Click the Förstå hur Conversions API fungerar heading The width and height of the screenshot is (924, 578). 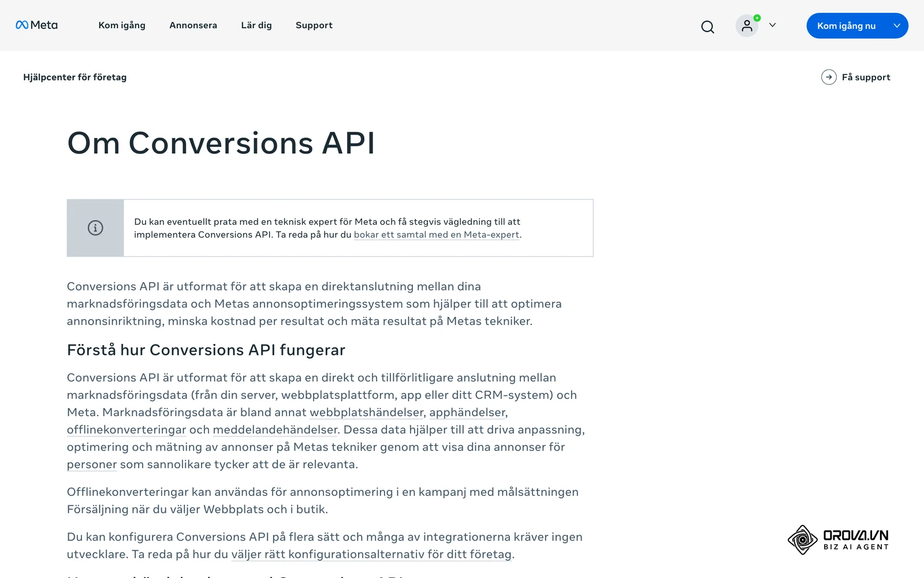(x=206, y=350)
